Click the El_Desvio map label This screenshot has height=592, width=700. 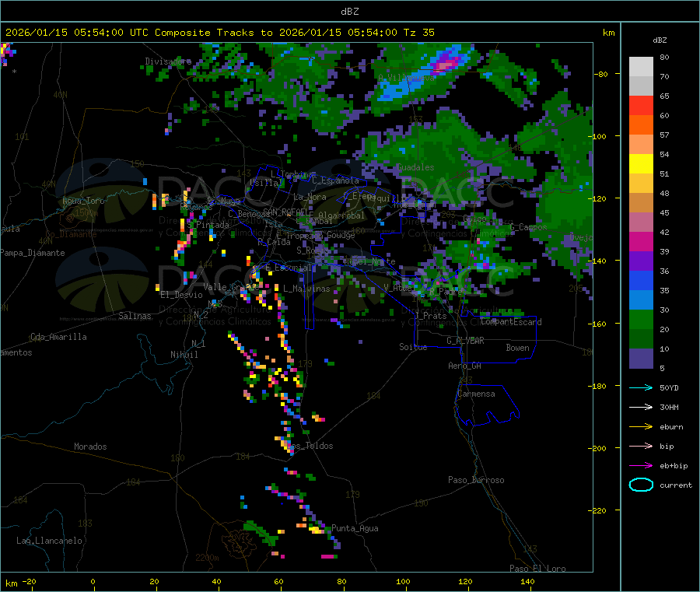pyautogui.click(x=181, y=295)
